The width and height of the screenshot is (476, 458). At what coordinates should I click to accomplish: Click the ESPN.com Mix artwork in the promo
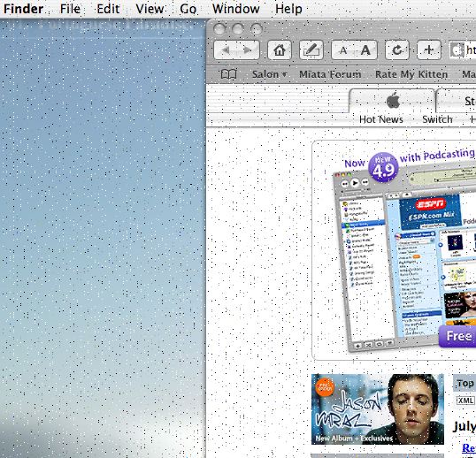[431, 211]
